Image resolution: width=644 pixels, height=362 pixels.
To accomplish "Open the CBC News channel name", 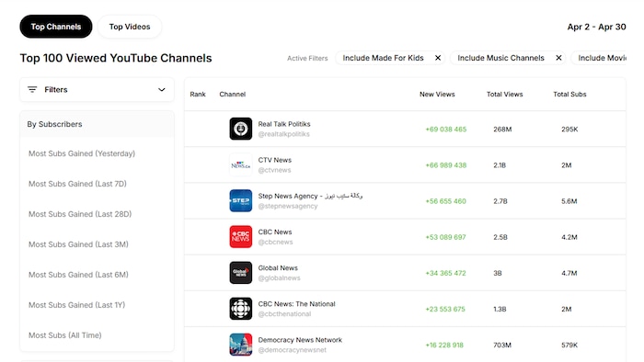I will tap(275, 232).
